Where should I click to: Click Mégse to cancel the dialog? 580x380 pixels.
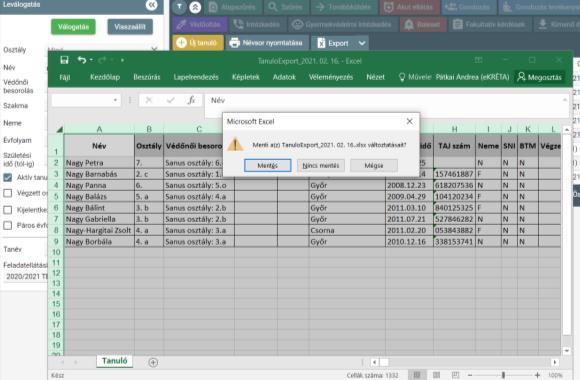(374, 165)
